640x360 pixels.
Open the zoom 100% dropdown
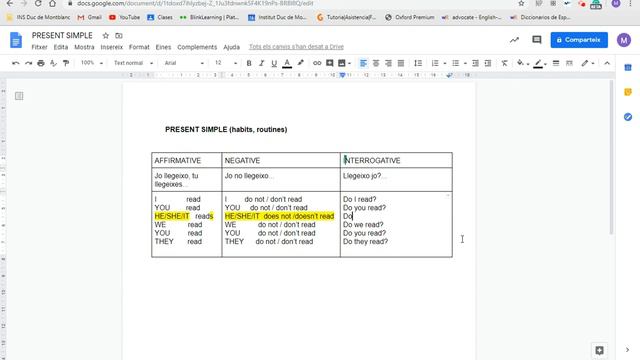(x=91, y=63)
